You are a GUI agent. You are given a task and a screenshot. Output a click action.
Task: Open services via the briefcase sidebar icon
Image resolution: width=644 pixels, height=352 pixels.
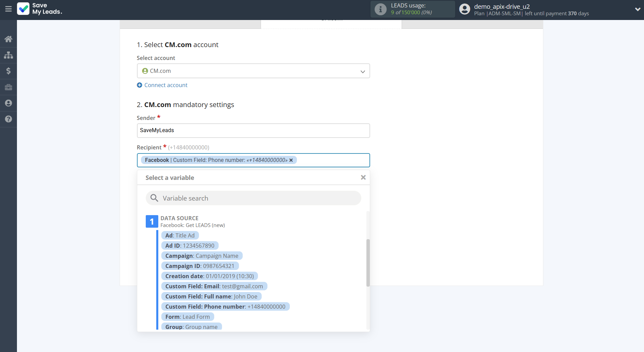coord(8,87)
